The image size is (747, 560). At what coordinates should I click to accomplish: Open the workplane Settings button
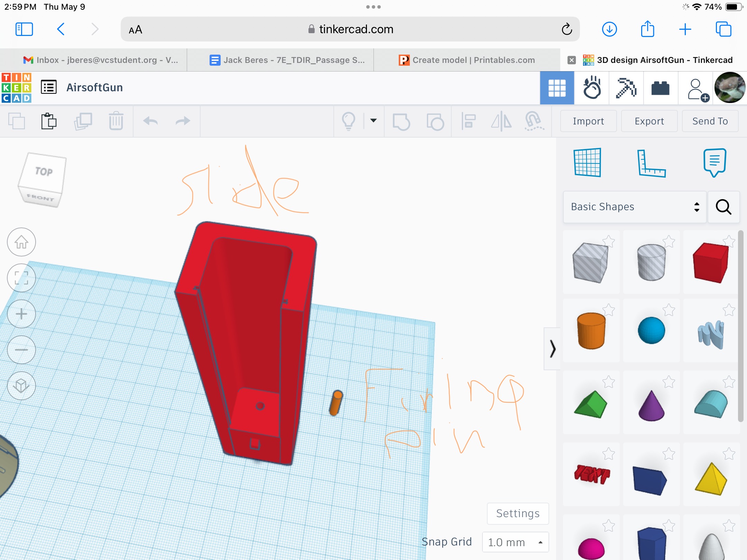click(x=518, y=514)
